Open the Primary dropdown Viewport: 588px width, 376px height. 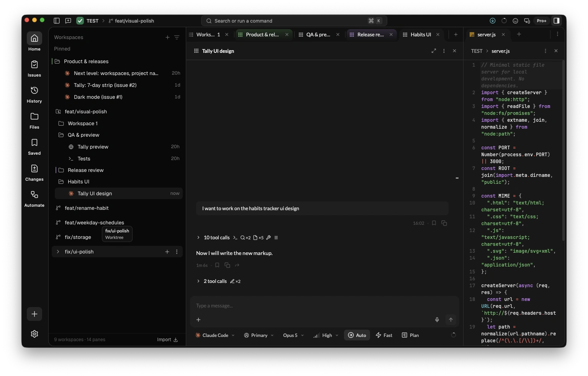pos(259,335)
